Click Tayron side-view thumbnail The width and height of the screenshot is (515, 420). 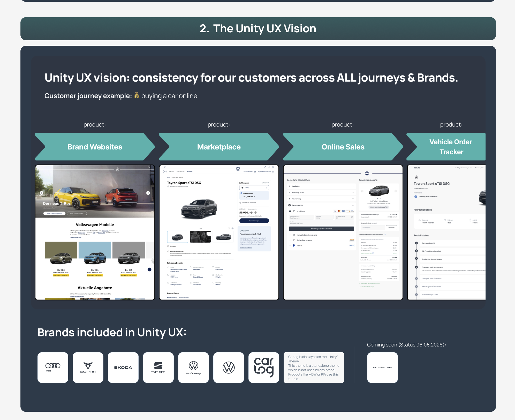click(223, 237)
